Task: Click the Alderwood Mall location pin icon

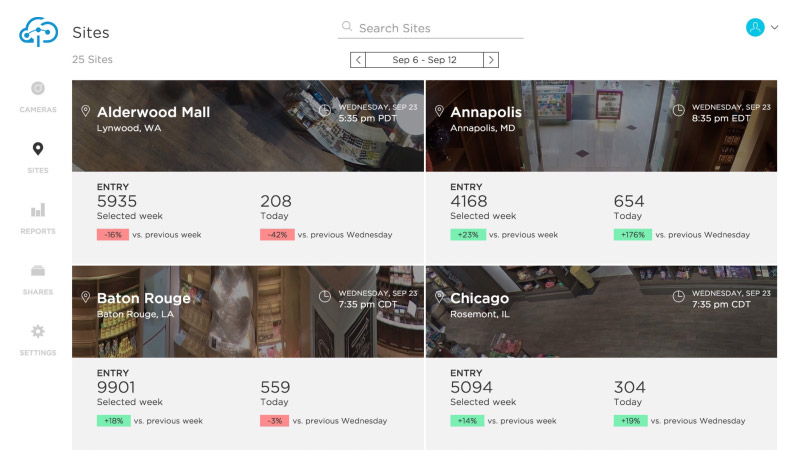Action: pos(86,111)
